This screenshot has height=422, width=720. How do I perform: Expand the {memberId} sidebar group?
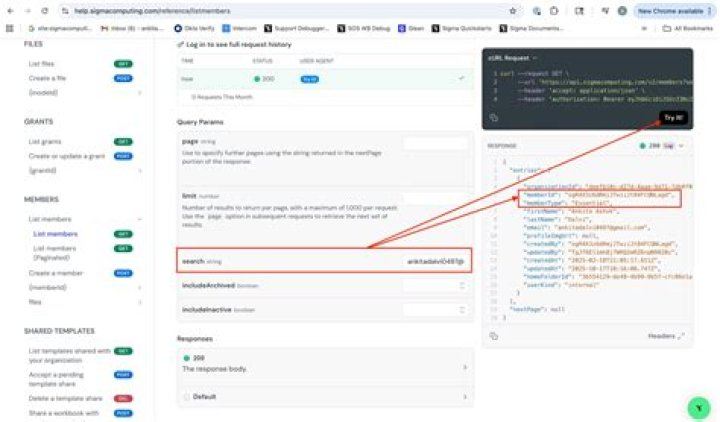[x=83, y=288]
